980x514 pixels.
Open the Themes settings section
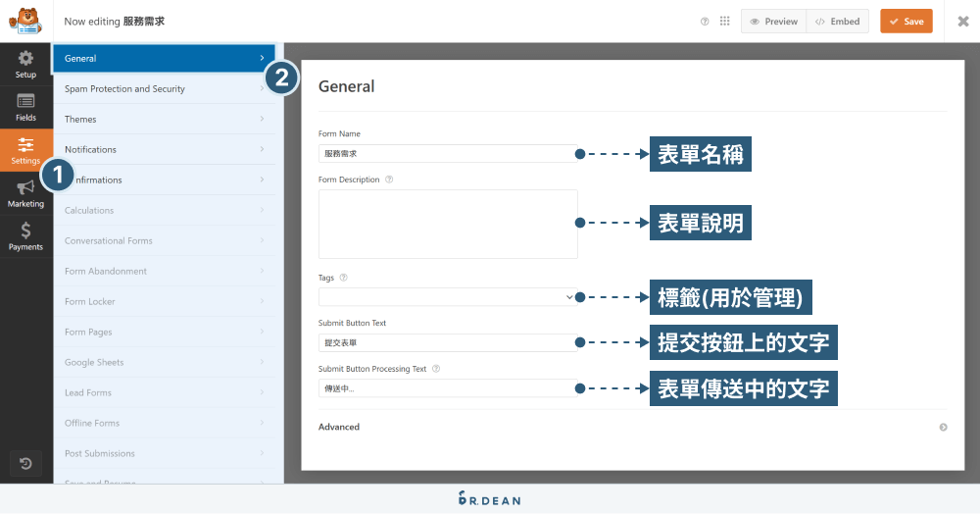click(x=165, y=119)
